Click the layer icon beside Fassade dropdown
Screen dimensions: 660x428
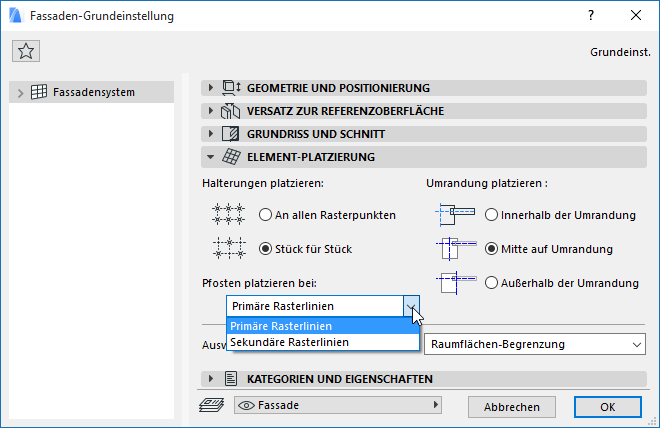(x=212, y=406)
